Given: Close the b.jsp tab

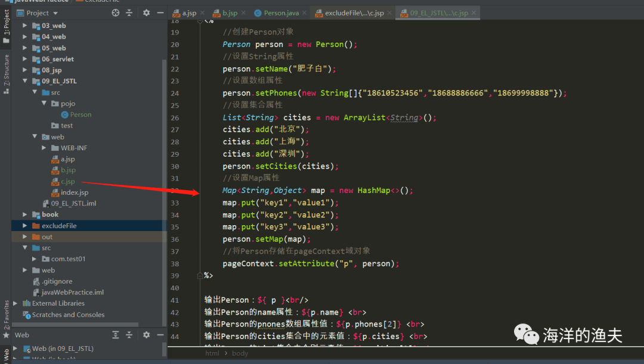Looking at the screenshot, I should pos(243,13).
